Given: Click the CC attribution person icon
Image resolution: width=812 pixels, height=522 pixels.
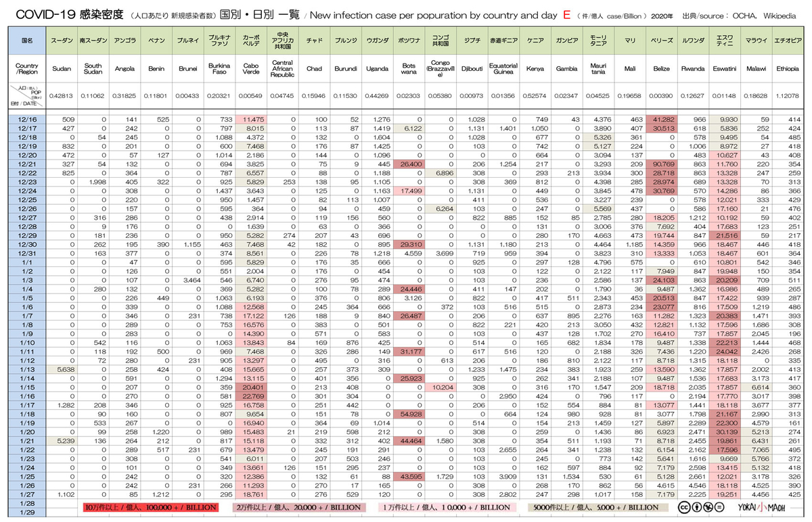Looking at the screenshot, I should tap(696, 506).
